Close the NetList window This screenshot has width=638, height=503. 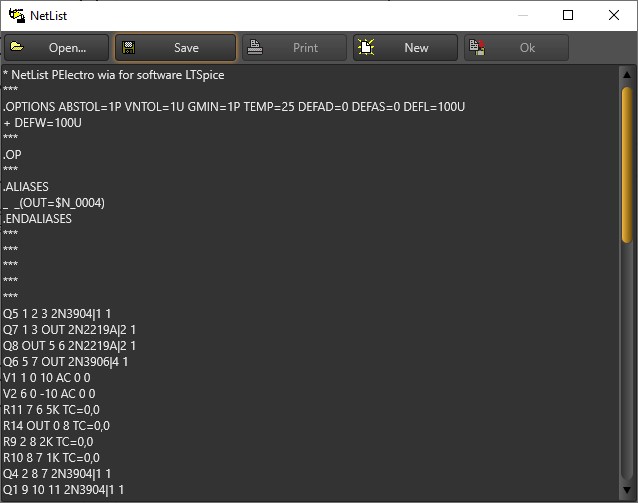pos(613,15)
